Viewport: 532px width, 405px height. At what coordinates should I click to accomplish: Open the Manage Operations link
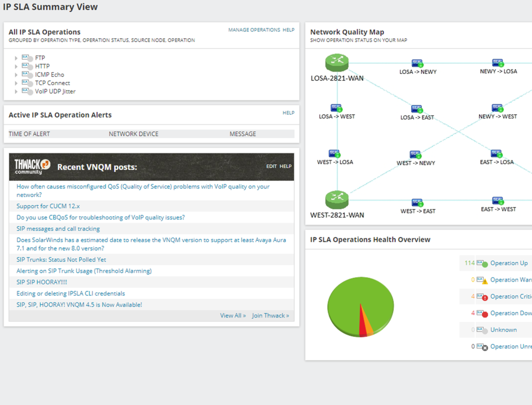click(x=254, y=30)
